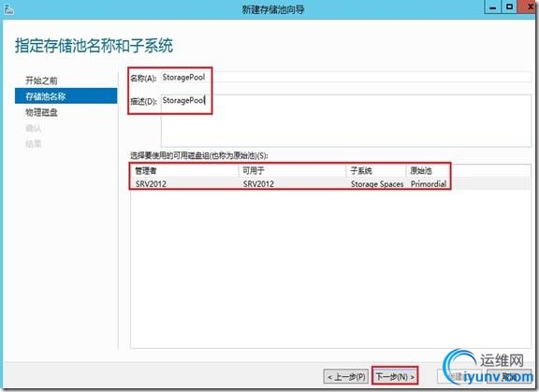Select the 开始之前 wizard step
539x392 pixels.
click(x=41, y=80)
